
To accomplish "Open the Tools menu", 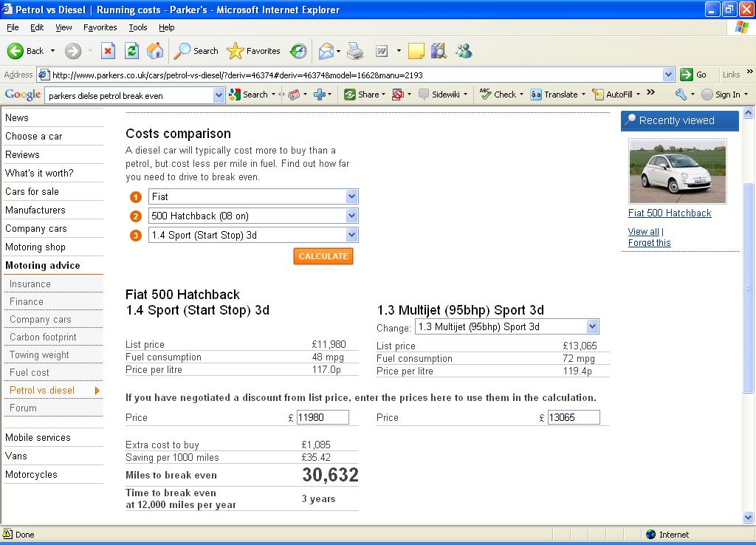I will [x=138, y=27].
